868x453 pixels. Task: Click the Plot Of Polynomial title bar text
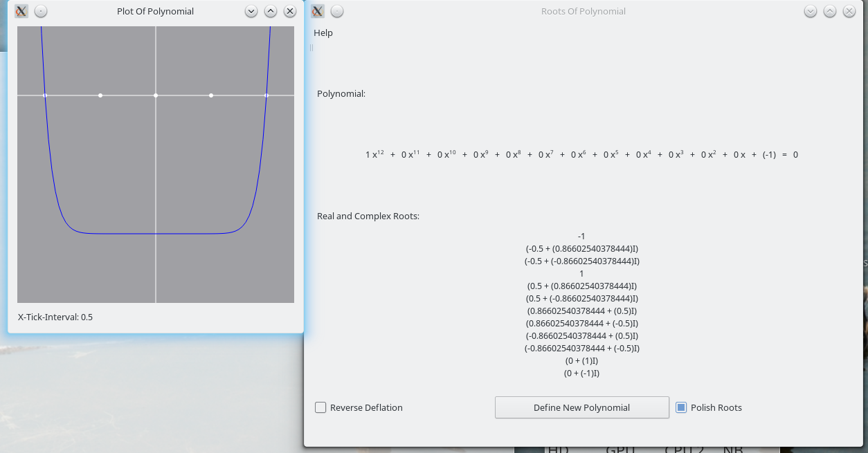pos(155,11)
